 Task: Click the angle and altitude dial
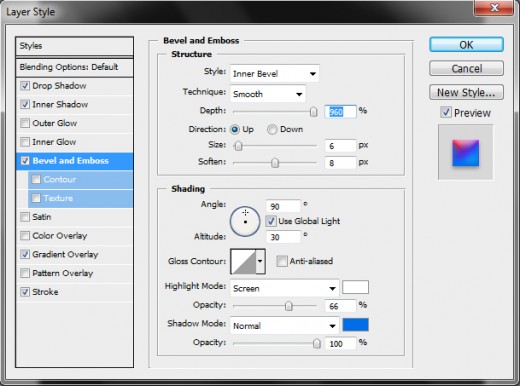(245, 221)
